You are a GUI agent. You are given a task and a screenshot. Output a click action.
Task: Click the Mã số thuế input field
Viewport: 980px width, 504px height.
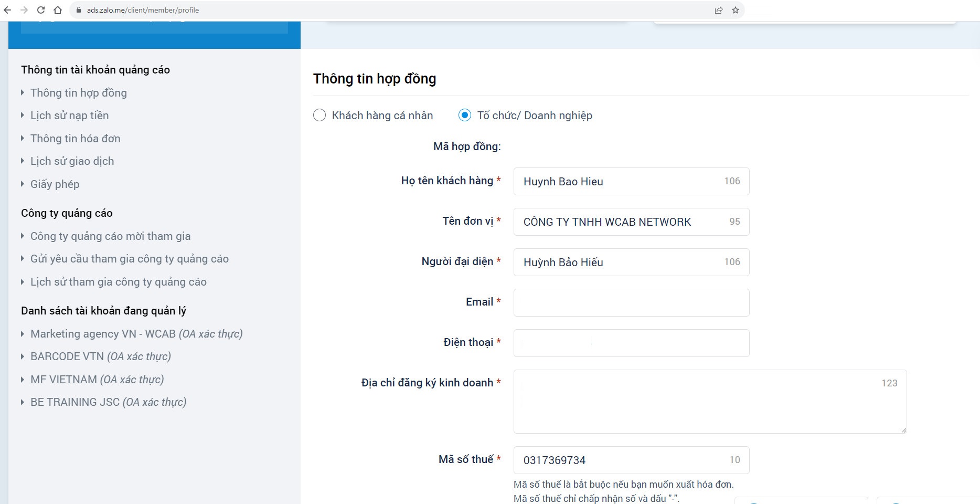[x=631, y=460]
